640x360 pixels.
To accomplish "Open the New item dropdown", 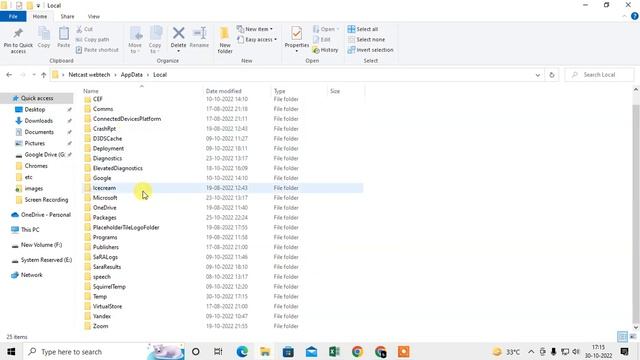I will pos(255,29).
